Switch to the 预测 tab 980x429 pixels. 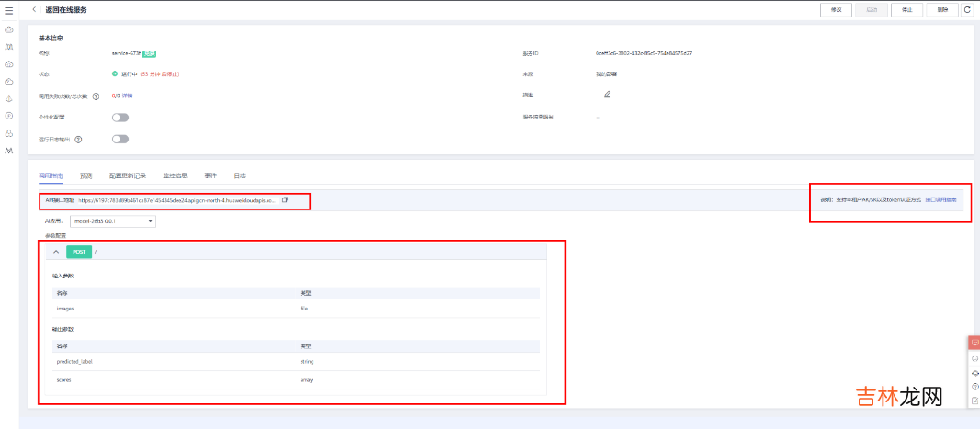click(86, 175)
